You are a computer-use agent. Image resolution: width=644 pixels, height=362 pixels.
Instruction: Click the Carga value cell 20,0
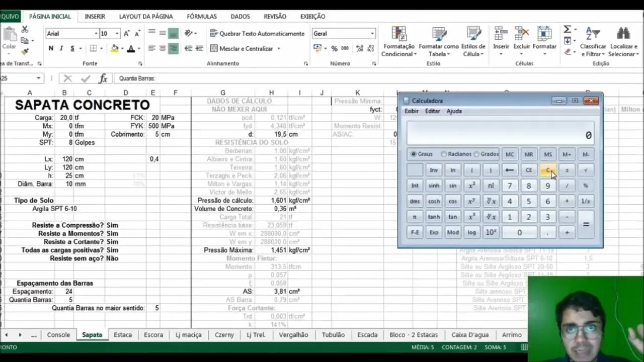tap(64, 118)
